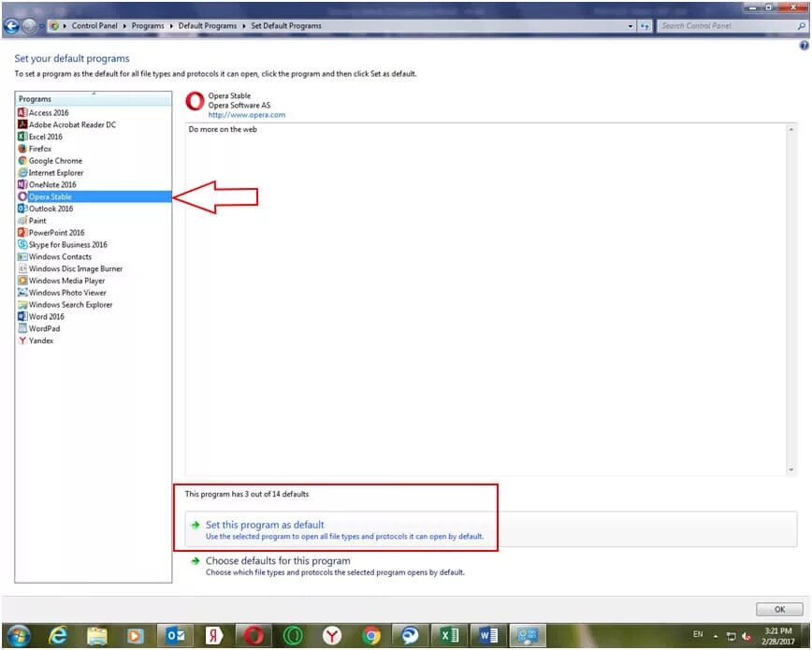This screenshot has height=650, width=812.
Task: Click the Programs column header
Action: point(94,99)
